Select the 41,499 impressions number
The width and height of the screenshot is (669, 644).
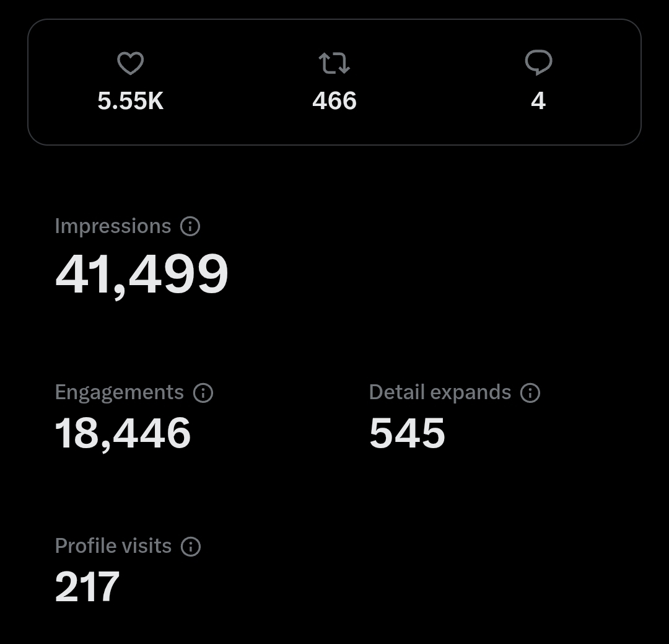coord(142,274)
